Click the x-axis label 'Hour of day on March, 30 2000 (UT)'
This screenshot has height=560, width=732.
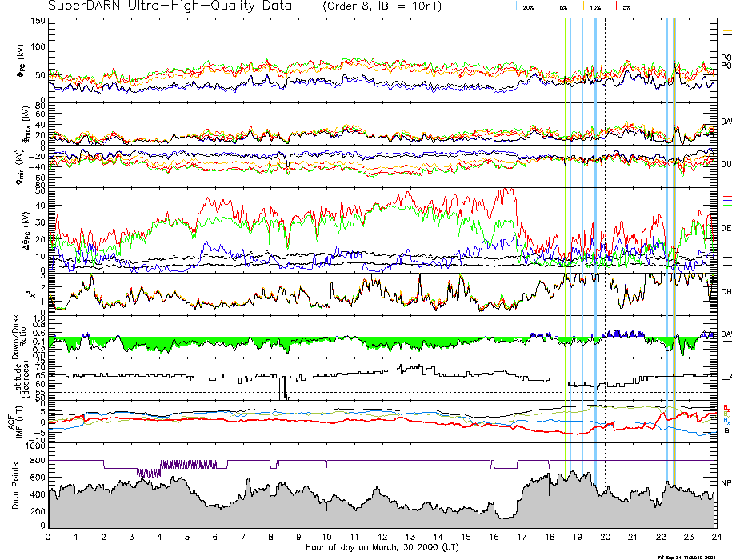(382, 548)
